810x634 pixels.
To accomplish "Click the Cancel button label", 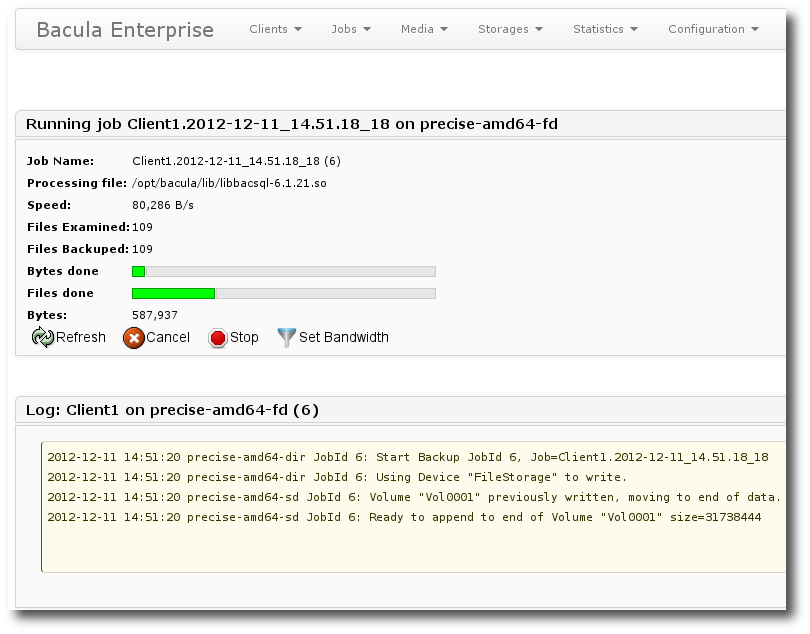I will pyautogui.click(x=168, y=337).
